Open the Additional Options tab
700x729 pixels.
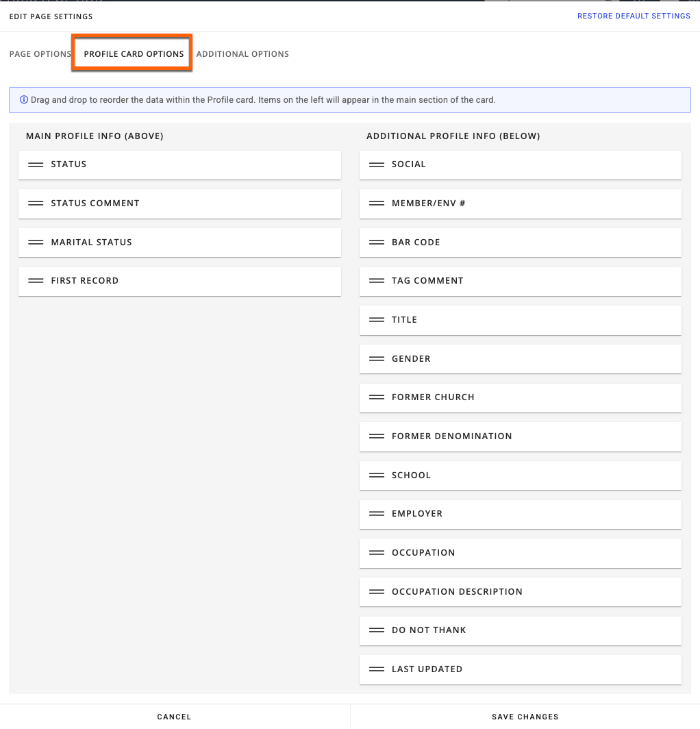(242, 54)
